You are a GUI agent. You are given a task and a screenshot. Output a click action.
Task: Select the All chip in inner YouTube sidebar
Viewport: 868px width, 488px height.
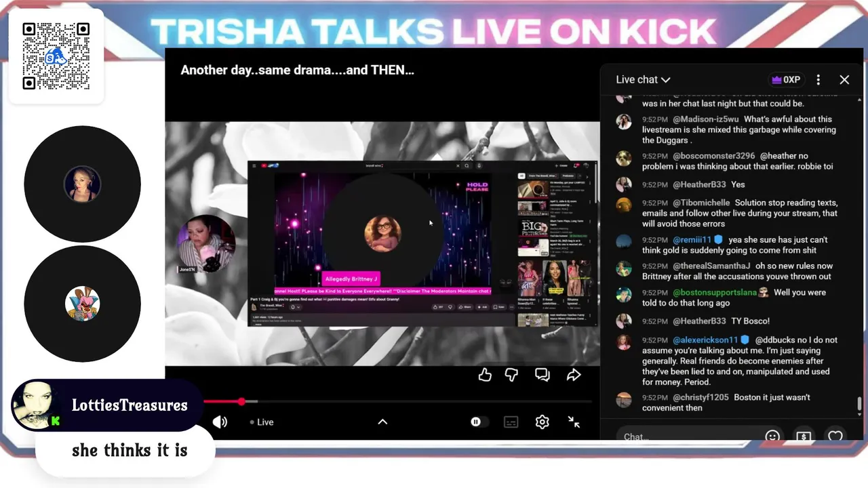coord(521,176)
